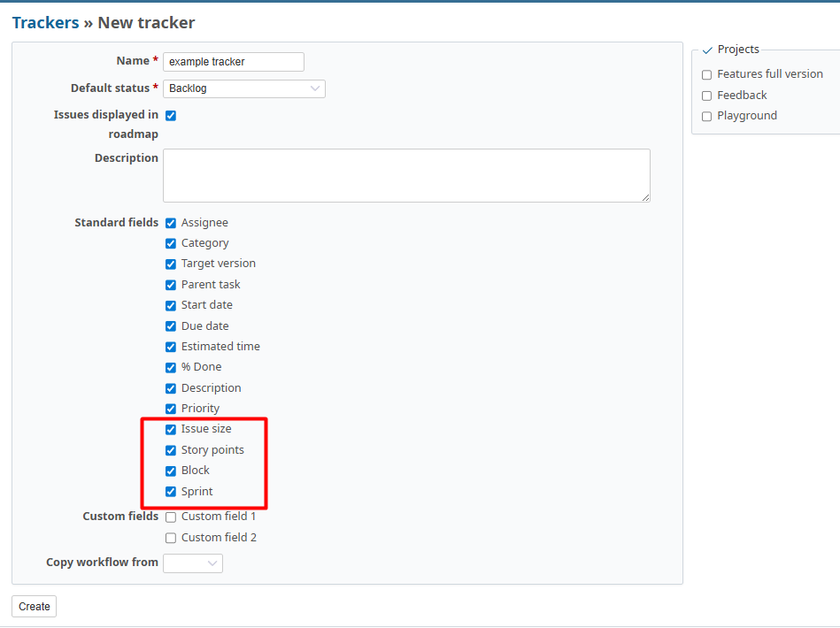This screenshot has width=840, height=628.
Task: Open the Default status dropdown
Action: (244, 88)
